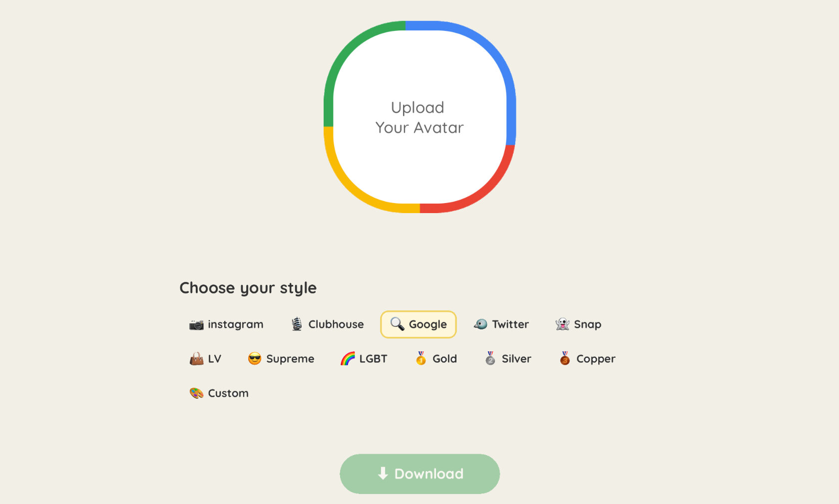Click the Instagram camera icon
839x504 pixels.
(196, 325)
